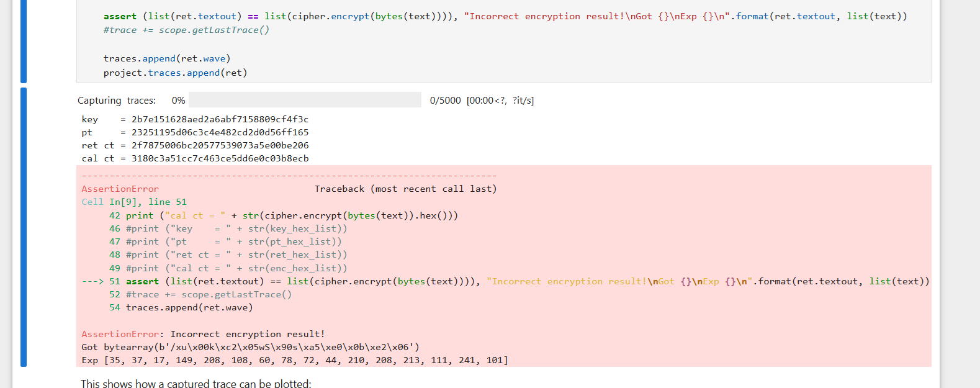Image resolution: width=980 pixels, height=388 pixels.
Task: Place cursor on 'project.traces.append(ret)' line
Action: point(176,73)
